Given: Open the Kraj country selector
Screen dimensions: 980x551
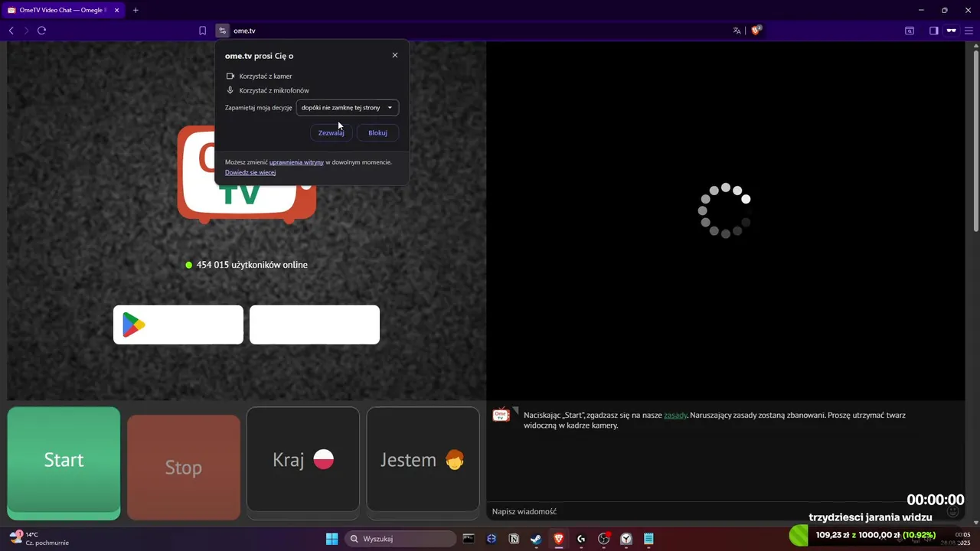Looking at the screenshot, I should tap(303, 459).
